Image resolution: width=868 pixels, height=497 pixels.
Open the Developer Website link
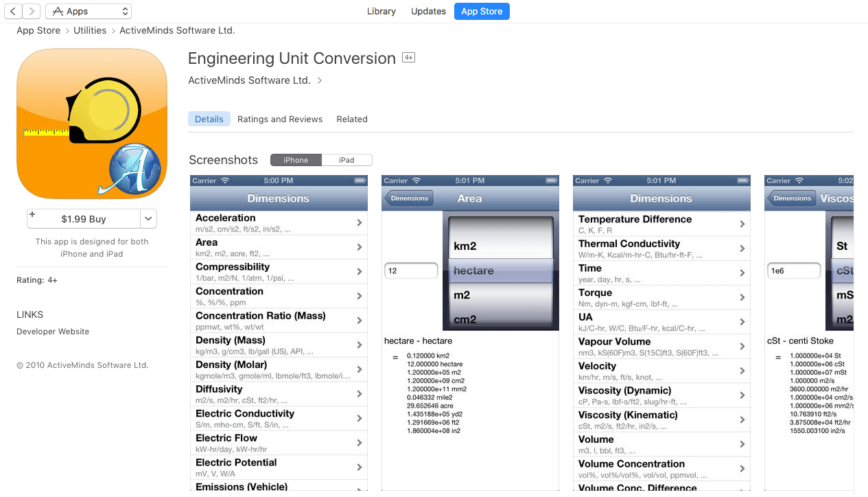[x=53, y=332]
